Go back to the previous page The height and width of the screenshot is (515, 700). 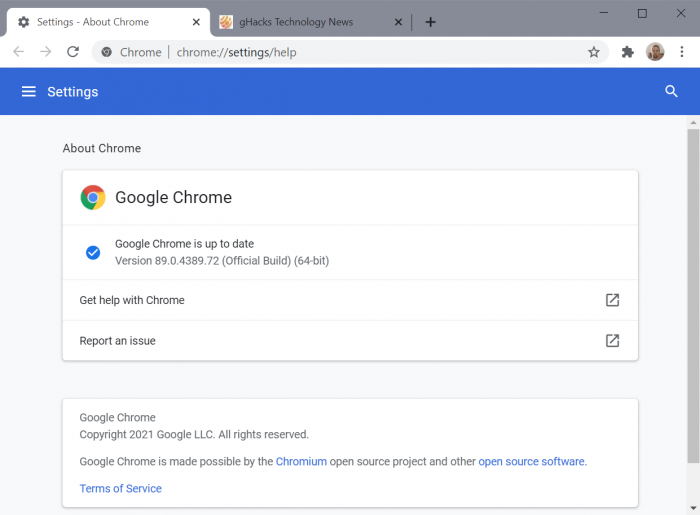click(18, 52)
